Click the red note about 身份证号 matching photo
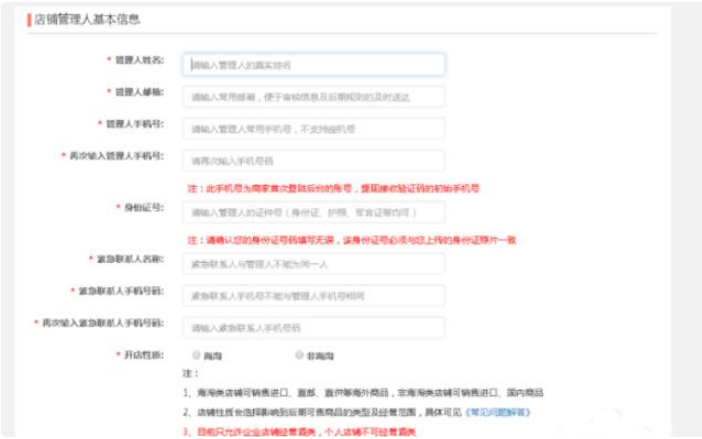This screenshot has height=439, width=702. (x=352, y=240)
